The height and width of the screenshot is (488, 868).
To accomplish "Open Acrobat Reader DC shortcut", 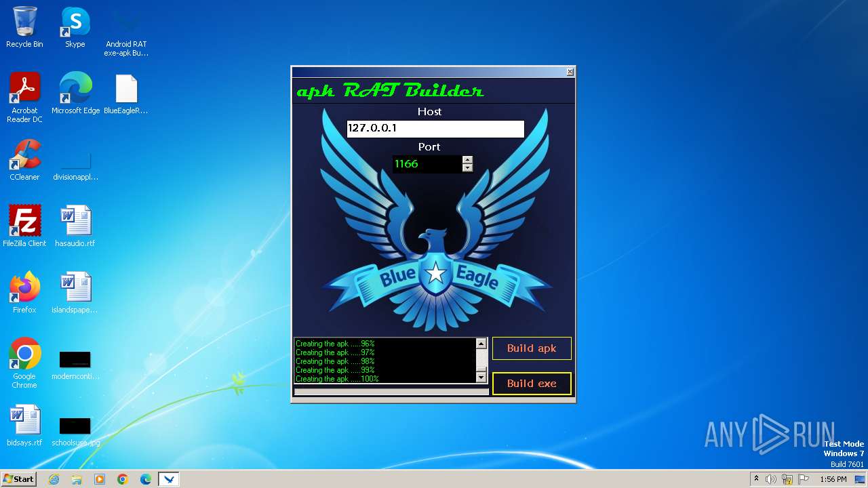I will 24,98.
